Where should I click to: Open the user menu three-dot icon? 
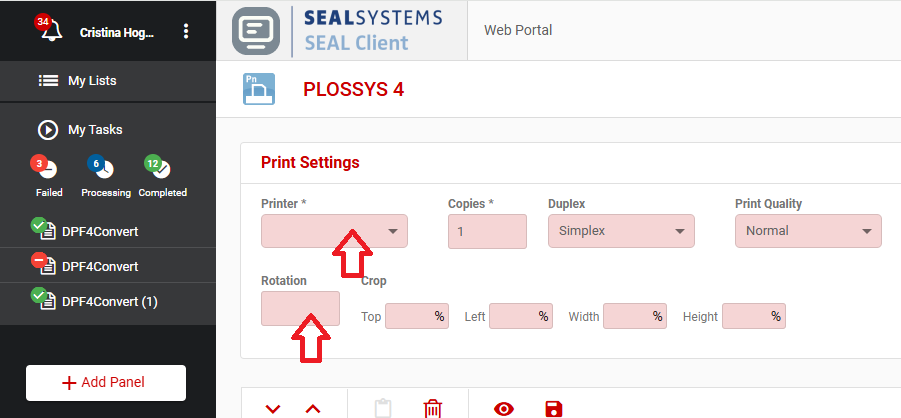(x=186, y=32)
